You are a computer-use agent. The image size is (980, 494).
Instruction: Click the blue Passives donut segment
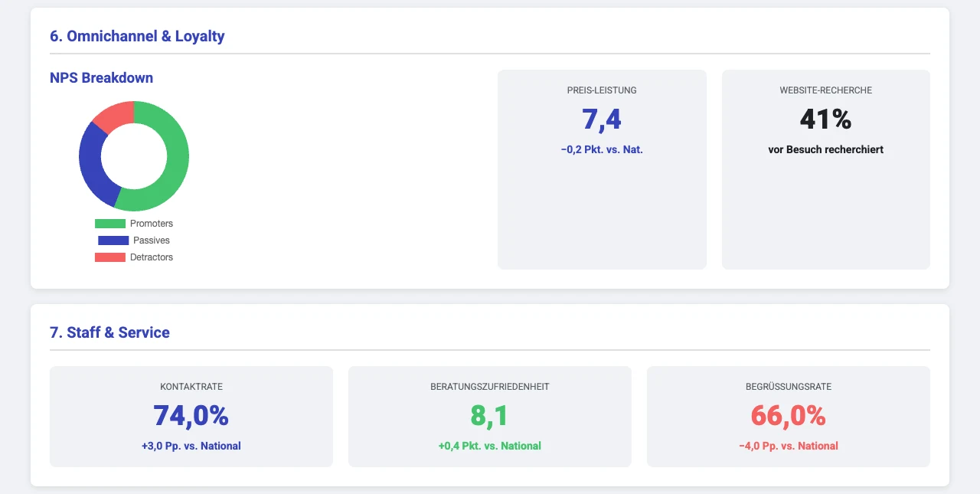tap(91, 165)
